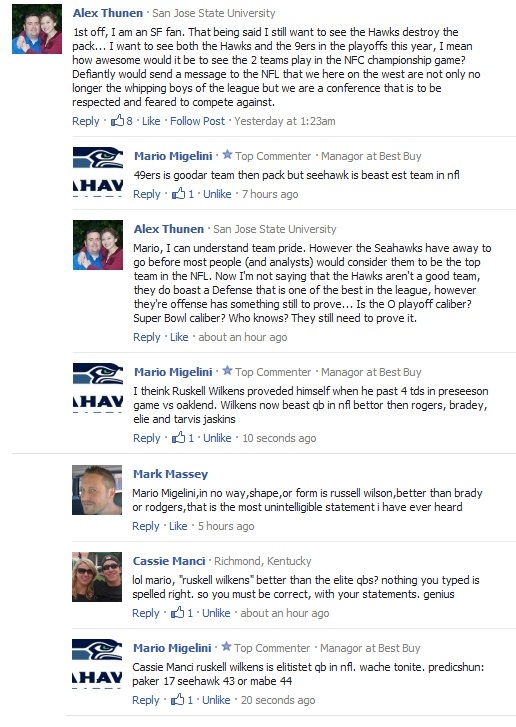Screen dimensions: 516x727
Task: Like Mark Massey's comment
Action: pos(178,526)
